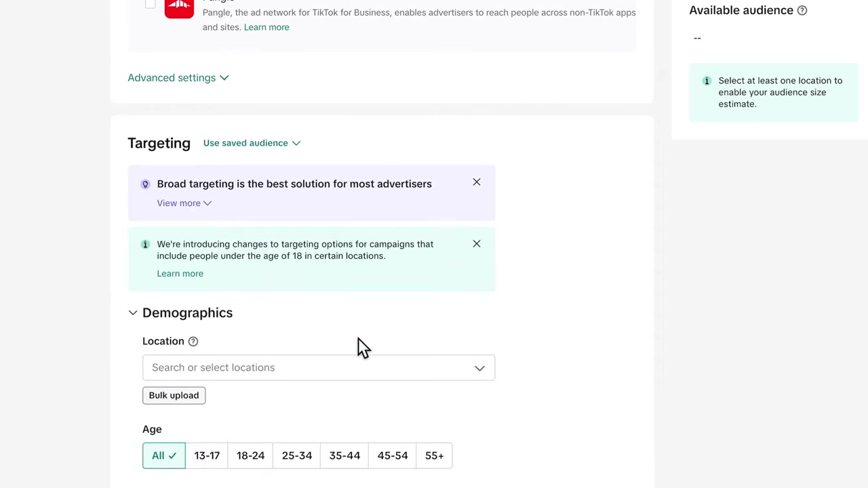Image resolution: width=868 pixels, height=488 pixels.
Task: Expand Advanced settings
Action: [x=178, y=78]
